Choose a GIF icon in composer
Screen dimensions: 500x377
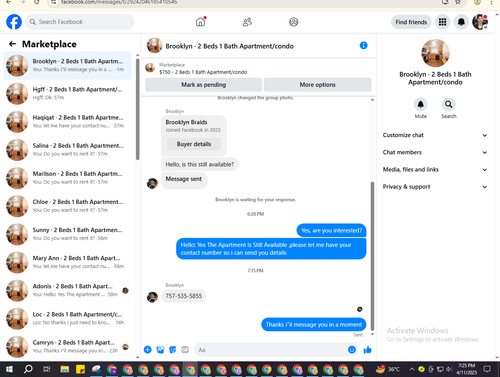(x=185, y=350)
